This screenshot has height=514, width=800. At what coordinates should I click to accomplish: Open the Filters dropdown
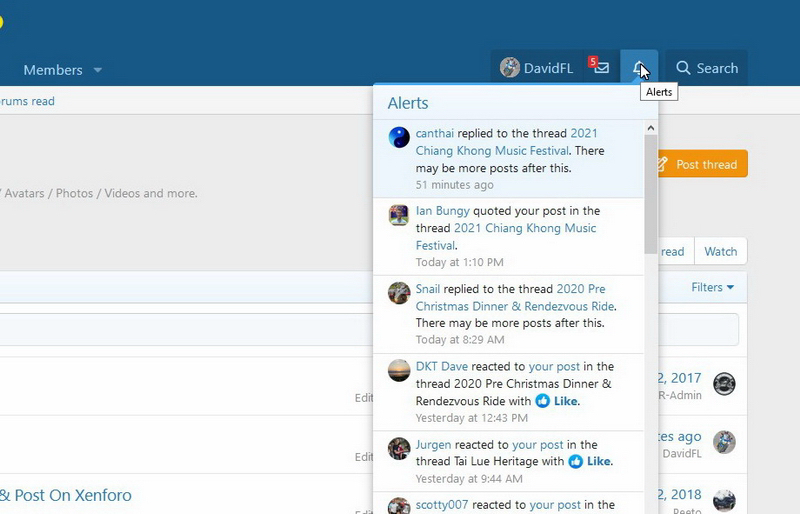(x=712, y=288)
